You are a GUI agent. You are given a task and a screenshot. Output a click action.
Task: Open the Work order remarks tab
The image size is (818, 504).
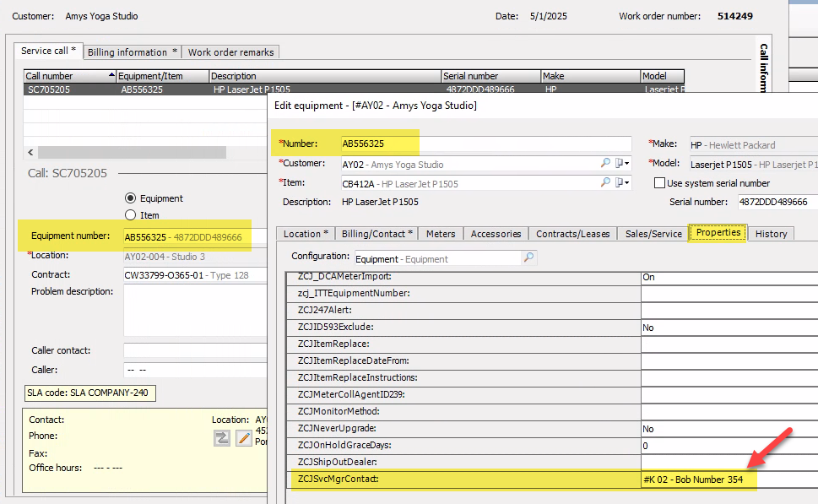coord(230,52)
